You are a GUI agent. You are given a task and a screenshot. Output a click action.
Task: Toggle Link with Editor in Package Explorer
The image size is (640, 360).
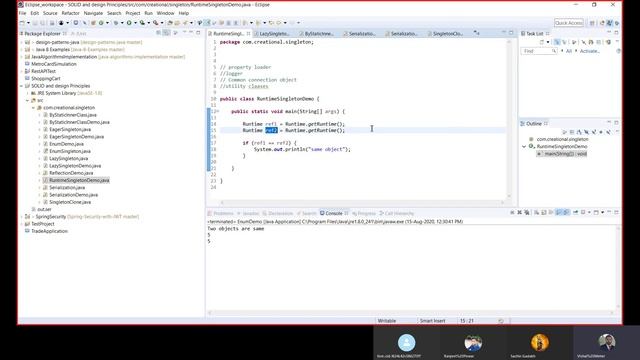tap(167, 33)
